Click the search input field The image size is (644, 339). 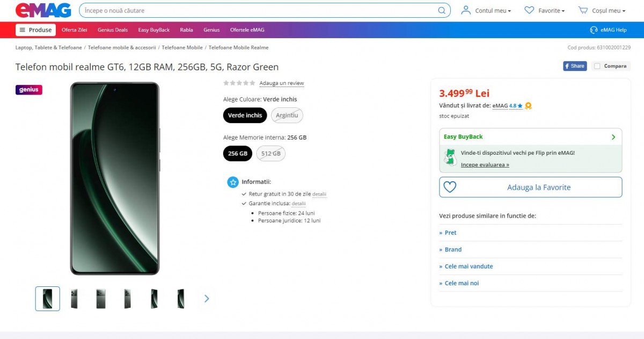click(258, 10)
